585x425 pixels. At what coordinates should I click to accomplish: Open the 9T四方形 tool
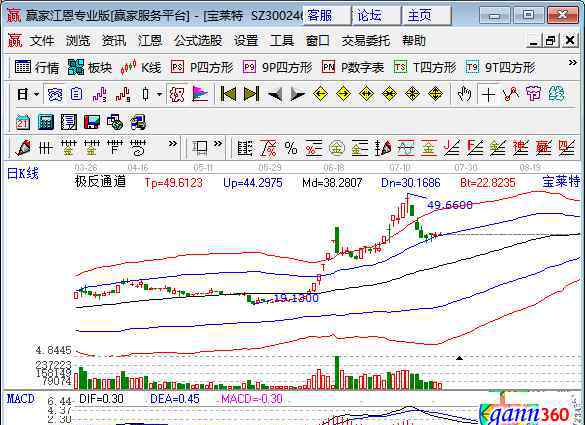point(500,67)
